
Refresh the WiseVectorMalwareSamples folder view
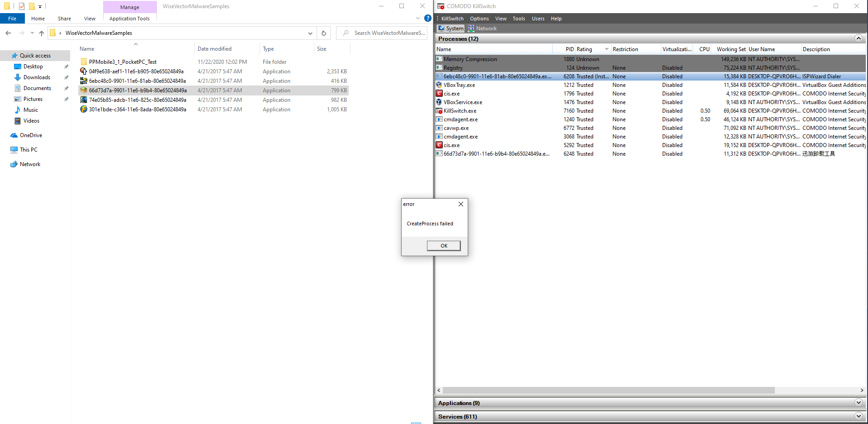(324, 33)
